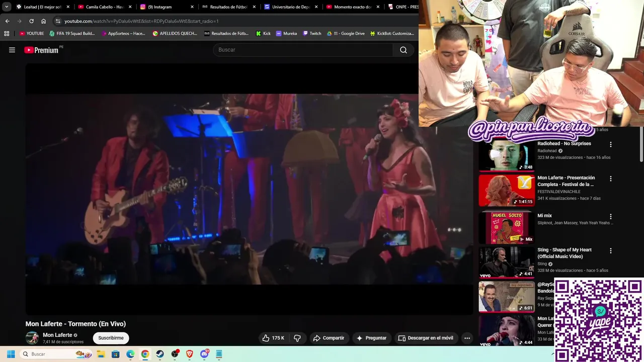
Task: Open the Kick bookmark
Action: pos(263,34)
